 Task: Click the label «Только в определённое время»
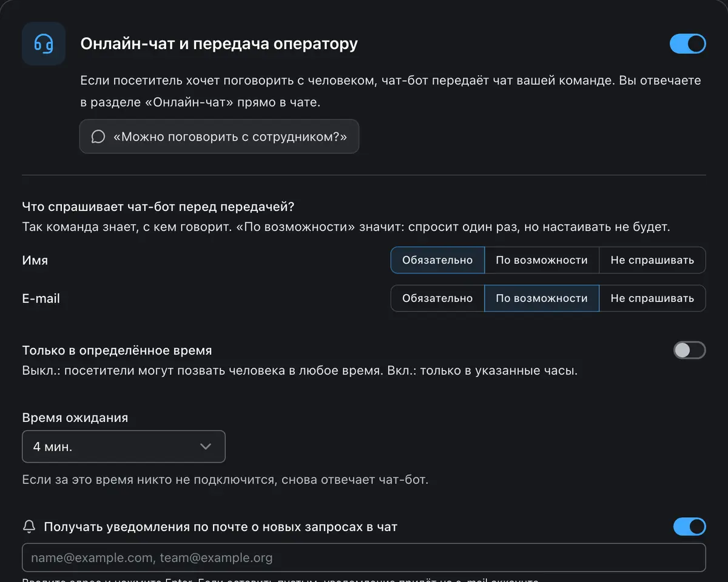[117, 350]
